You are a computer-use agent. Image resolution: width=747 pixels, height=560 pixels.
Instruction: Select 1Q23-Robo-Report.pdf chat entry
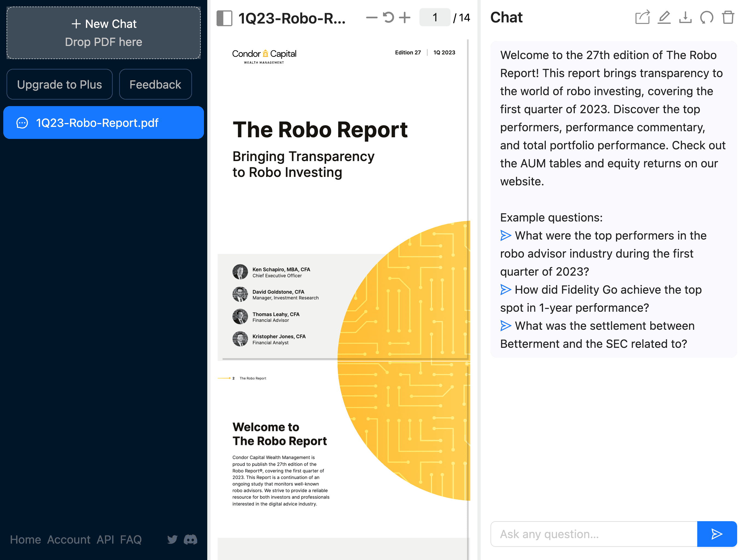point(104,122)
